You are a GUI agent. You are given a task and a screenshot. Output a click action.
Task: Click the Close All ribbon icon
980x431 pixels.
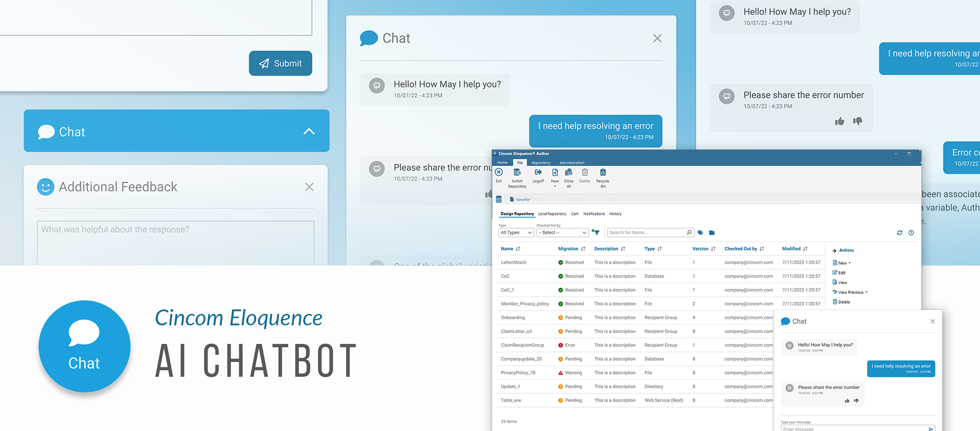pos(569,173)
